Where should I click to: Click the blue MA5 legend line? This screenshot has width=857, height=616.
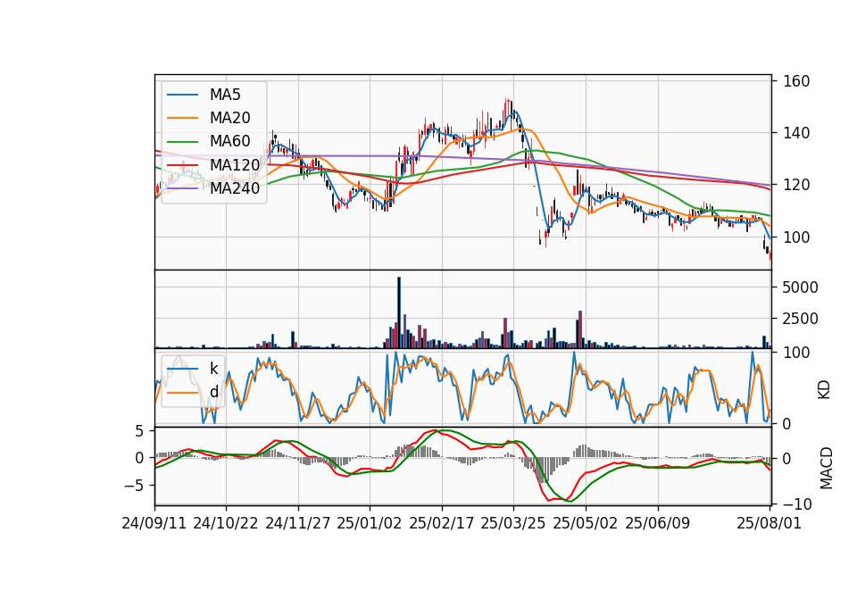[182, 95]
